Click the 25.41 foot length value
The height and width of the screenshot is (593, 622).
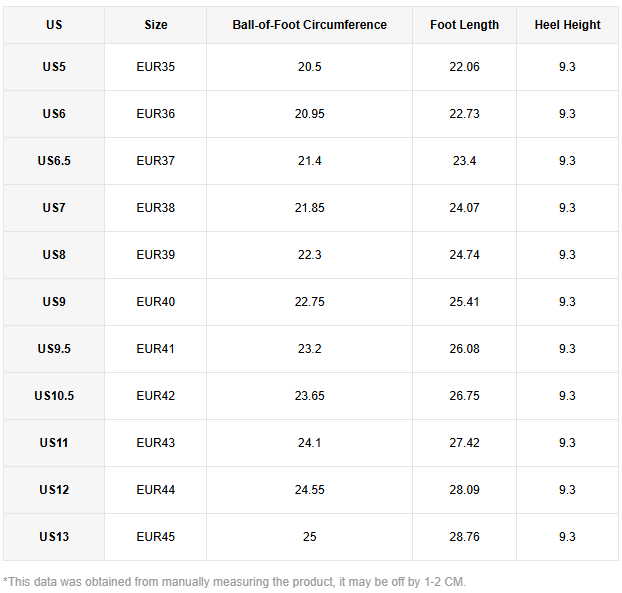coord(464,302)
